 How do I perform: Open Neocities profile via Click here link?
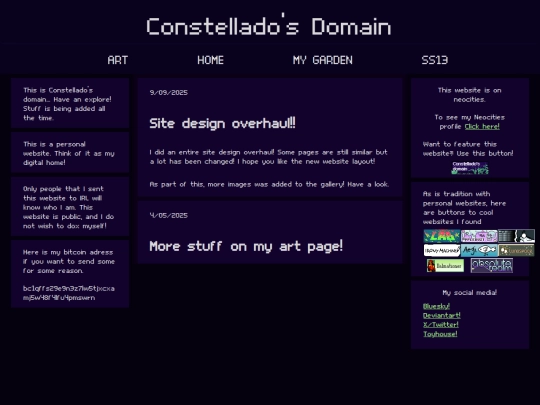click(482, 126)
